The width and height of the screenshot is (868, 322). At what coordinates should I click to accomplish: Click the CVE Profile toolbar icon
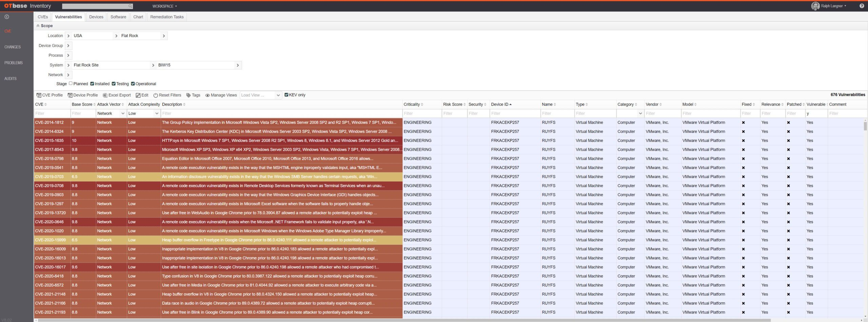coord(39,95)
